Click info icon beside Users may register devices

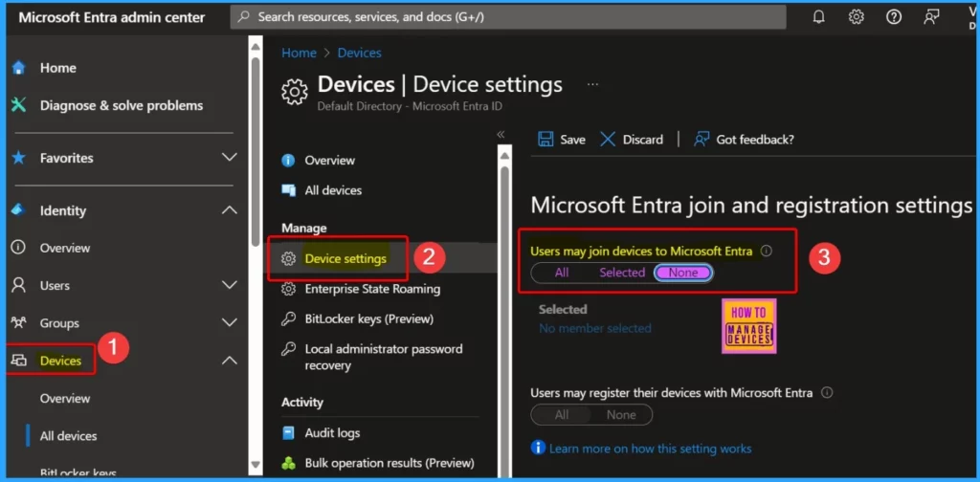pyautogui.click(x=827, y=393)
